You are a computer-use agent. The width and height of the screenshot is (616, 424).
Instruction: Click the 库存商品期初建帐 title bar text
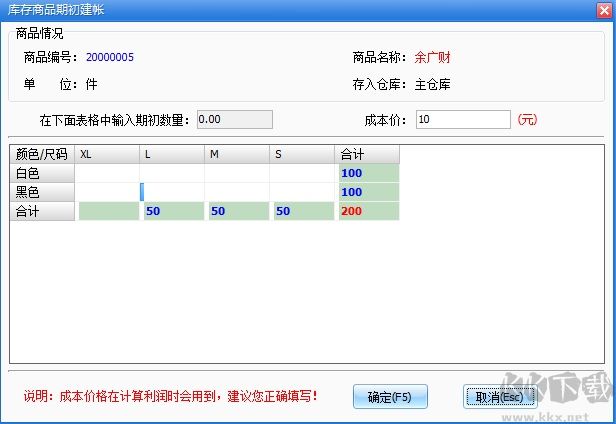tap(56, 9)
